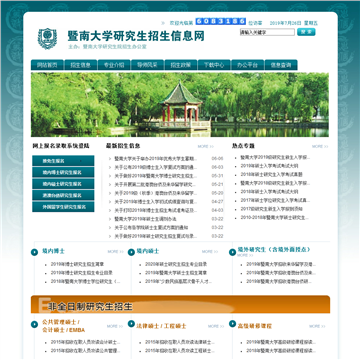Click the 6083186 visitor counter
The image size is (360, 360).
(220, 21)
